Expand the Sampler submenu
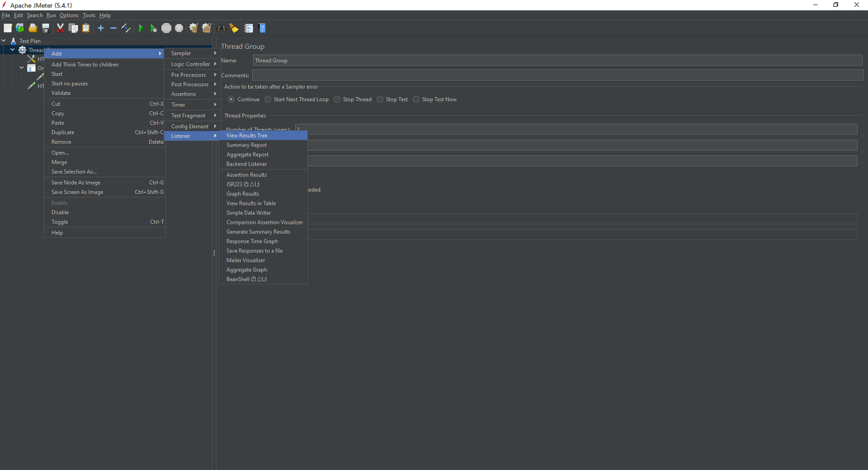This screenshot has width=868, height=470. 192,53
